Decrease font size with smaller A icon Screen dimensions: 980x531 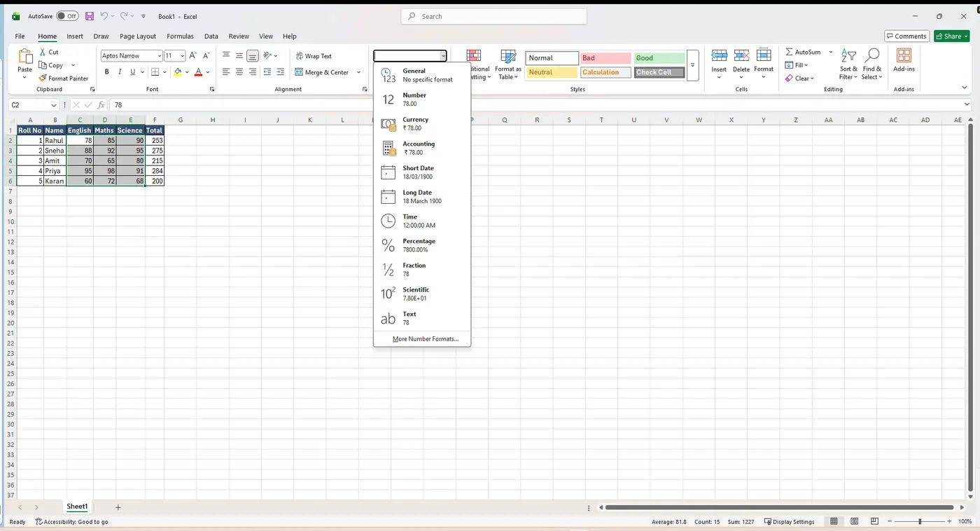[x=206, y=55]
